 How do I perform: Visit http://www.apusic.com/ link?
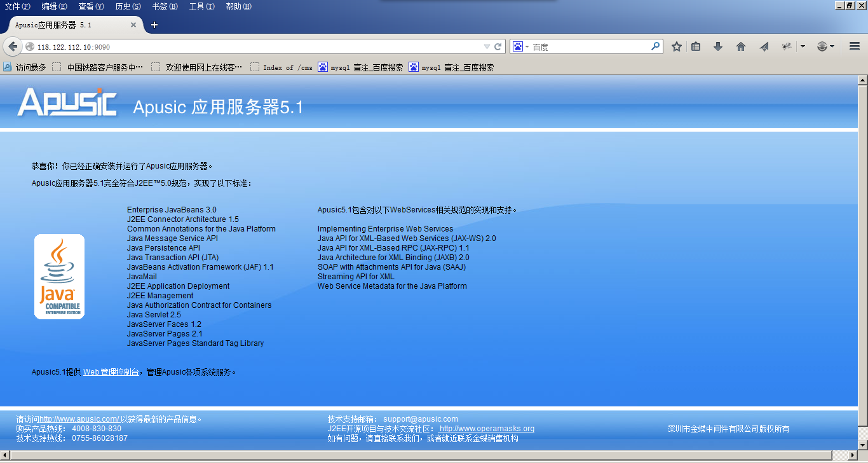point(79,419)
